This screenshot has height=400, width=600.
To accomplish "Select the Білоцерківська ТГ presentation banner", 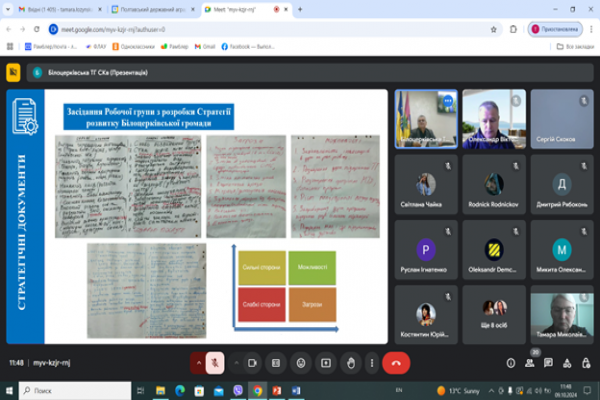I will tap(310, 72).
